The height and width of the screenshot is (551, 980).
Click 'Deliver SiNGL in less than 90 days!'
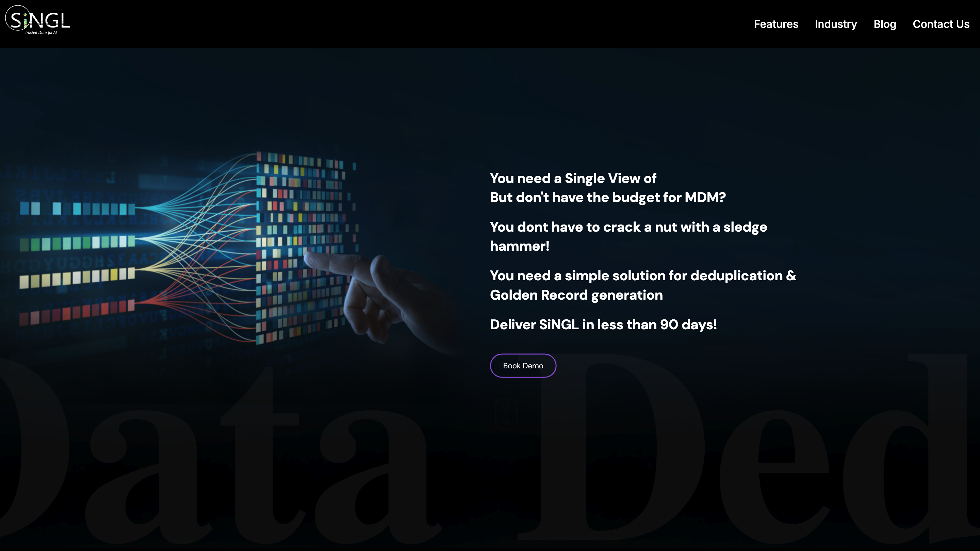click(603, 325)
